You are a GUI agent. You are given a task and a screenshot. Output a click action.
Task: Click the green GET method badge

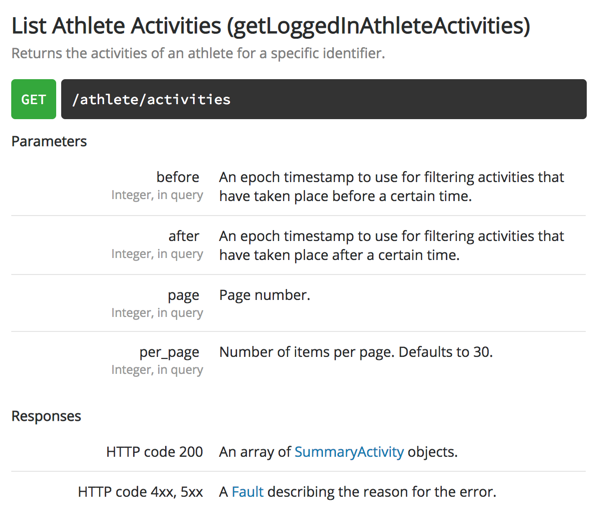(34, 99)
